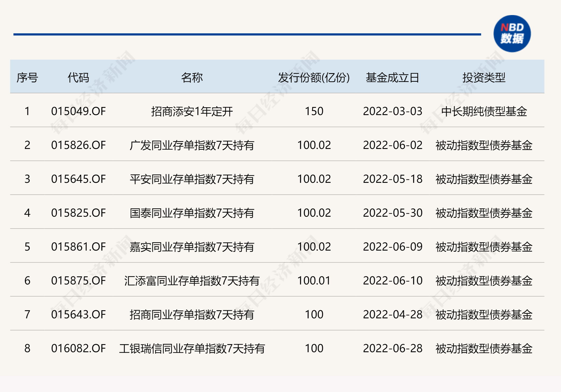
Task: Click fund name 平安同业存单指数7天持有
Action: [192, 179]
